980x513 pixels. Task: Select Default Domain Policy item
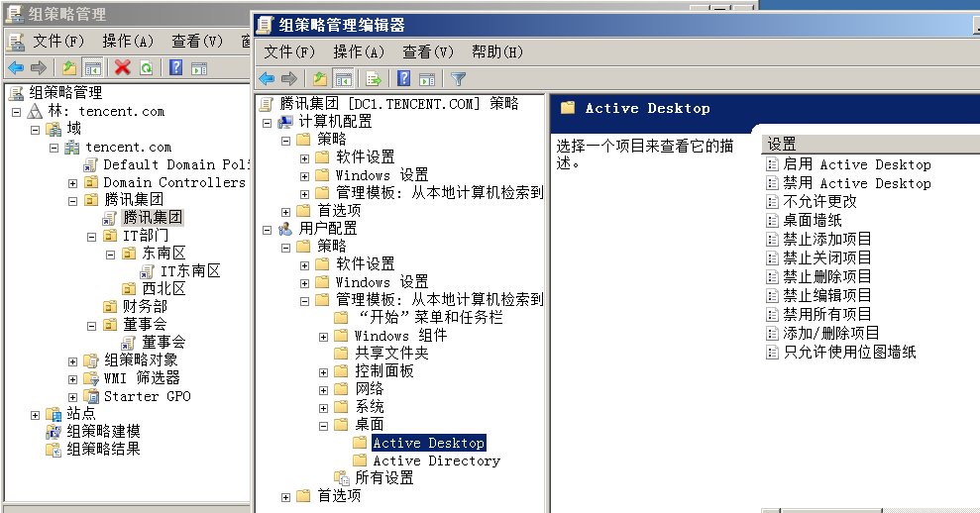point(175,164)
